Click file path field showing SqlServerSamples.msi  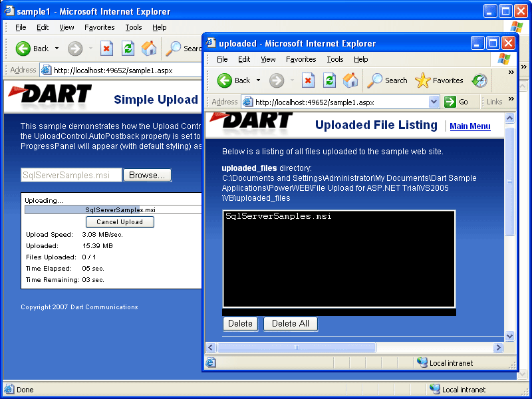click(71, 175)
